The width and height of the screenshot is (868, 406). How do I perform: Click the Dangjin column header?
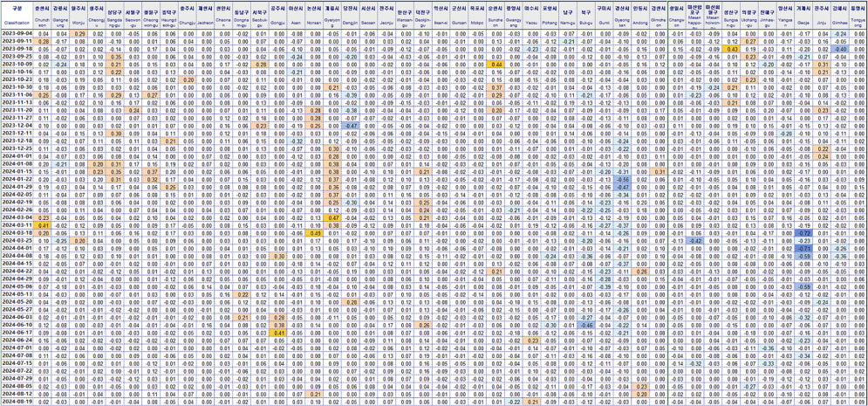[350, 16]
